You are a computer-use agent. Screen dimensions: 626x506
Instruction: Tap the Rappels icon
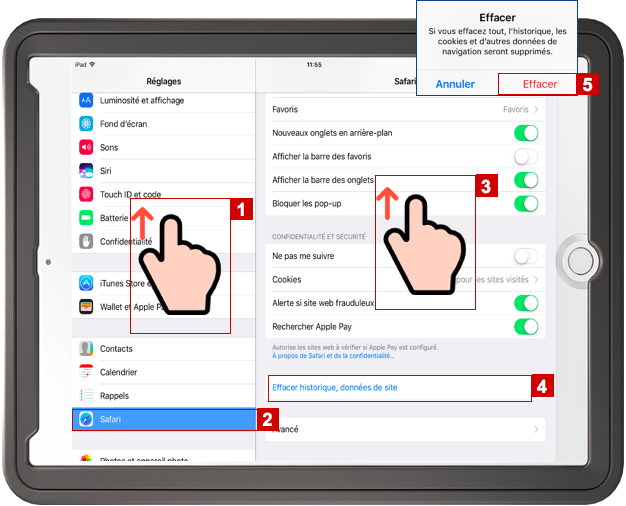click(x=86, y=396)
